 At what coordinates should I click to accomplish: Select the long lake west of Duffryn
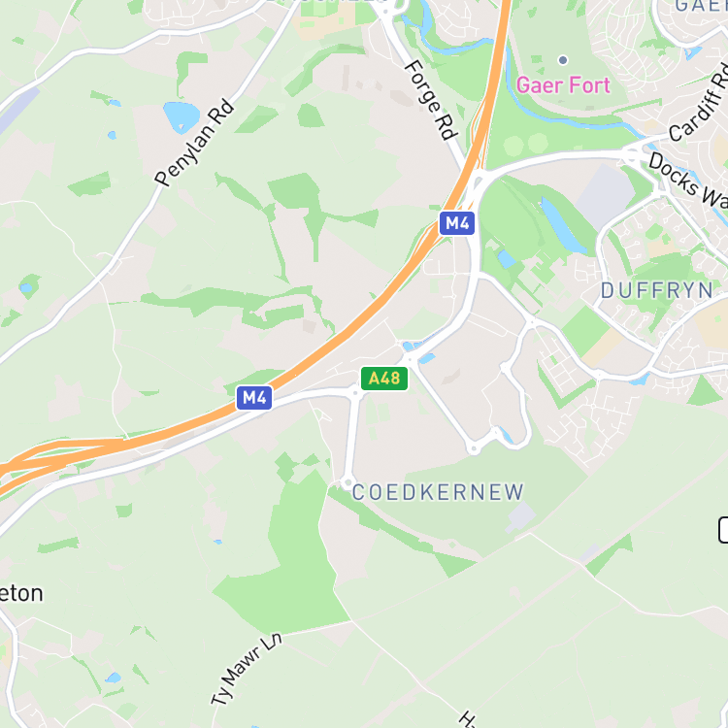[563, 225]
